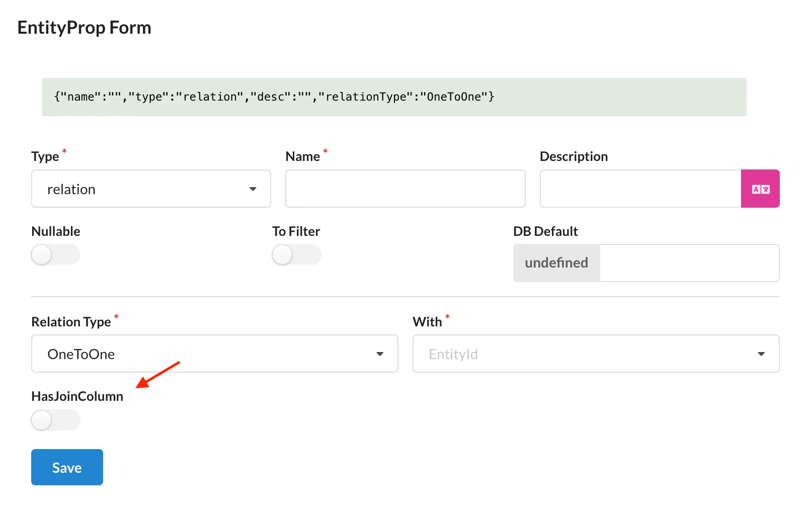Enable the Nullable switch
The image size is (812, 518).
(55, 255)
